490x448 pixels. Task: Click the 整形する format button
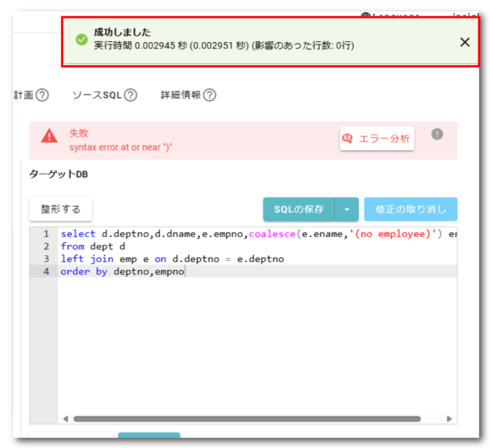click(x=61, y=209)
